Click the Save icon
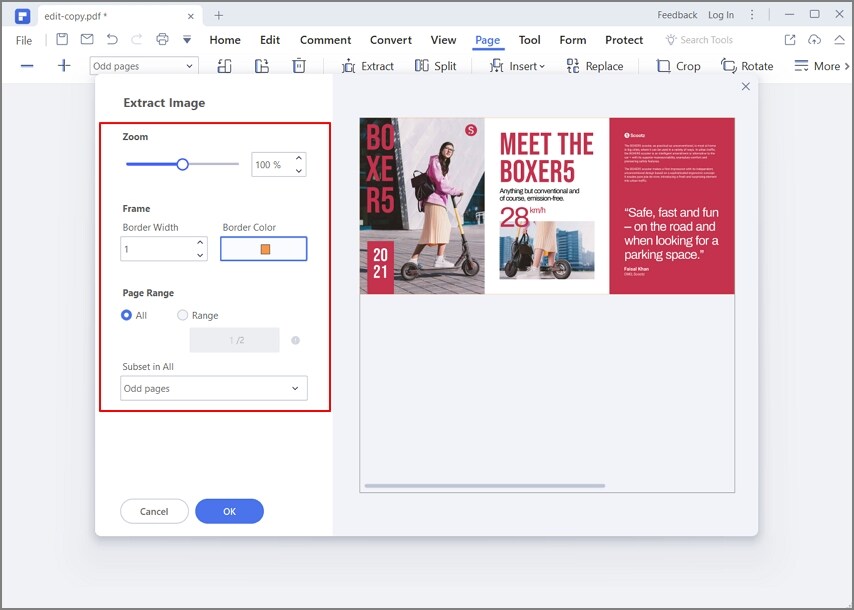Image resolution: width=854 pixels, height=610 pixels. coord(62,39)
